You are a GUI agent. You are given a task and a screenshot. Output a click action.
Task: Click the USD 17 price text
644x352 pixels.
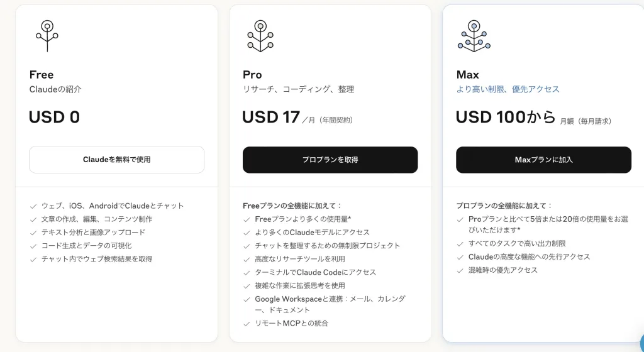(270, 117)
